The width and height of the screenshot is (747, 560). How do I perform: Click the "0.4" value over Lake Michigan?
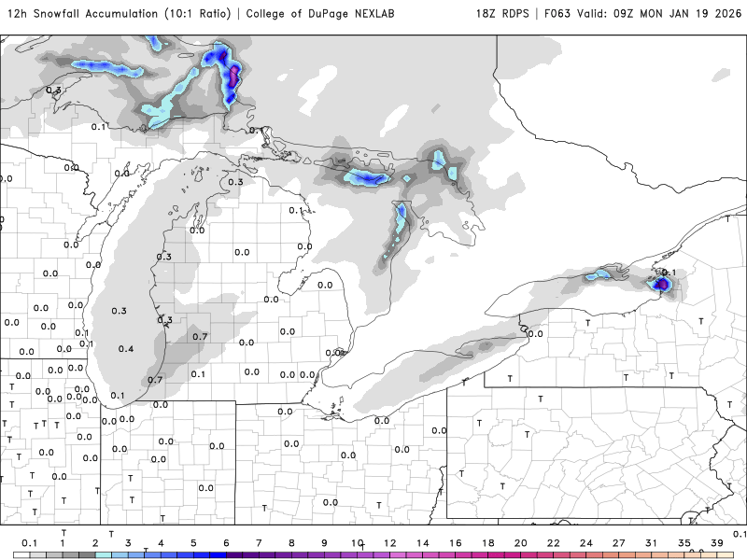[126, 349]
